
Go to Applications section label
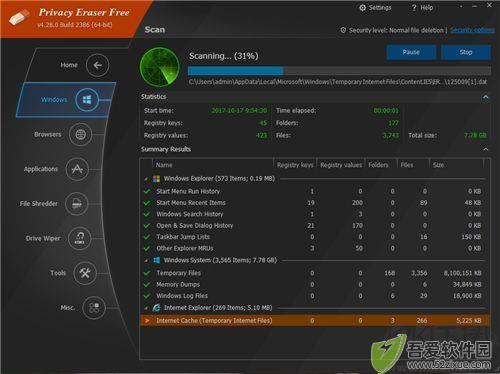click(x=41, y=169)
